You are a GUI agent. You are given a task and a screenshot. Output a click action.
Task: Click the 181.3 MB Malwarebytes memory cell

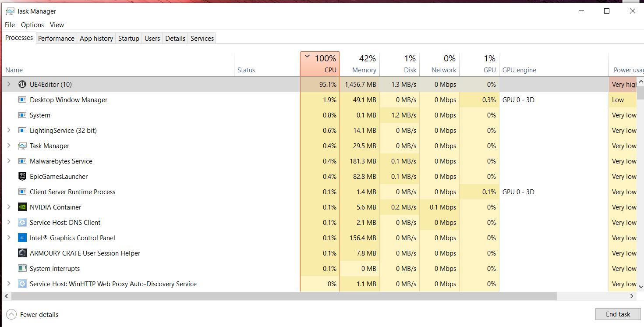(360, 161)
